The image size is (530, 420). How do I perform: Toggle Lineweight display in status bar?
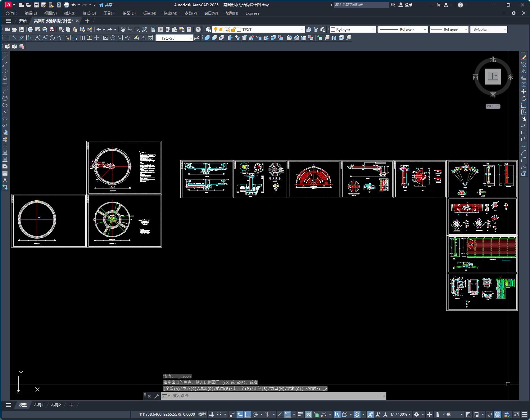pos(301,414)
